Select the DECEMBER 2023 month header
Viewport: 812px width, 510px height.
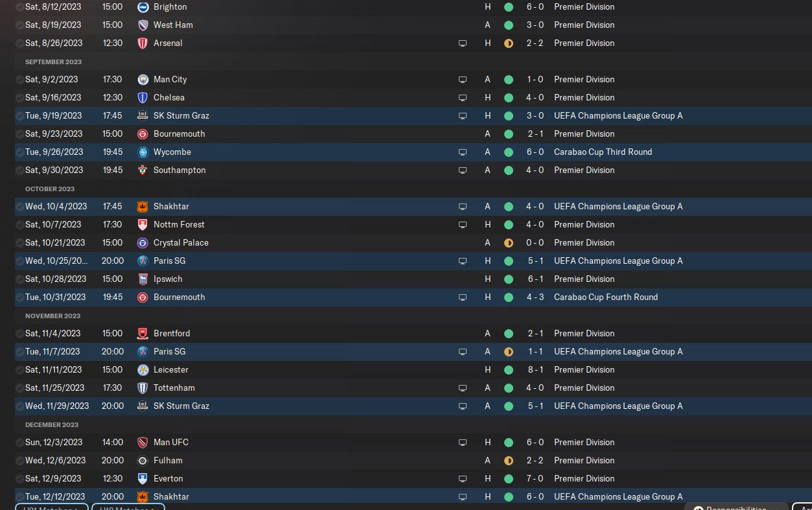click(x=52, y=425)
